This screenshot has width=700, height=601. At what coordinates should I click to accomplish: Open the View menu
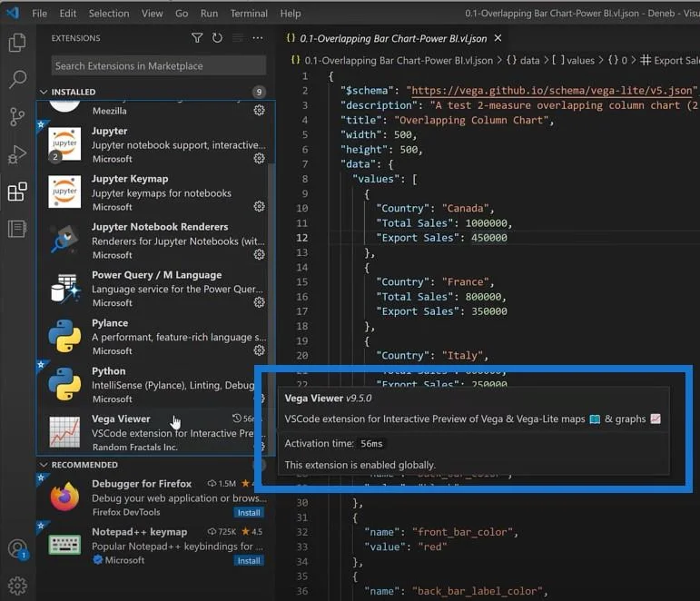(153, 14)
